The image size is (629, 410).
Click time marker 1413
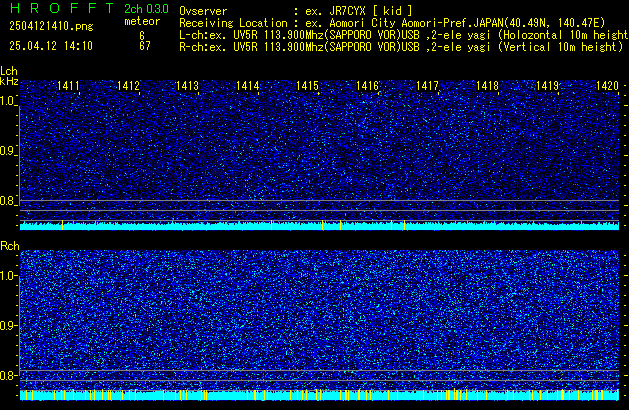pyautogui.click(x=187, y=86)
